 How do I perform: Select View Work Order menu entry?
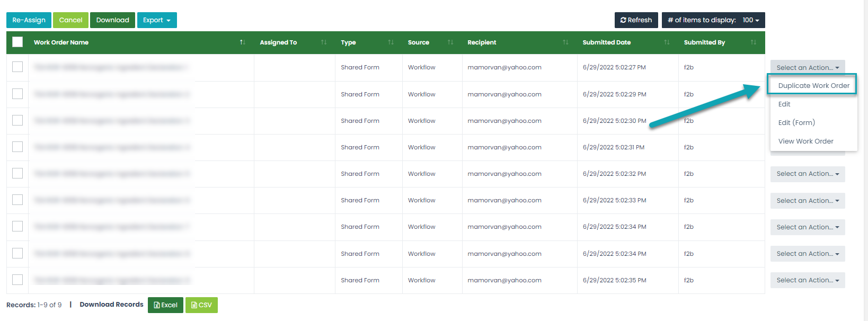click(805, 141)
